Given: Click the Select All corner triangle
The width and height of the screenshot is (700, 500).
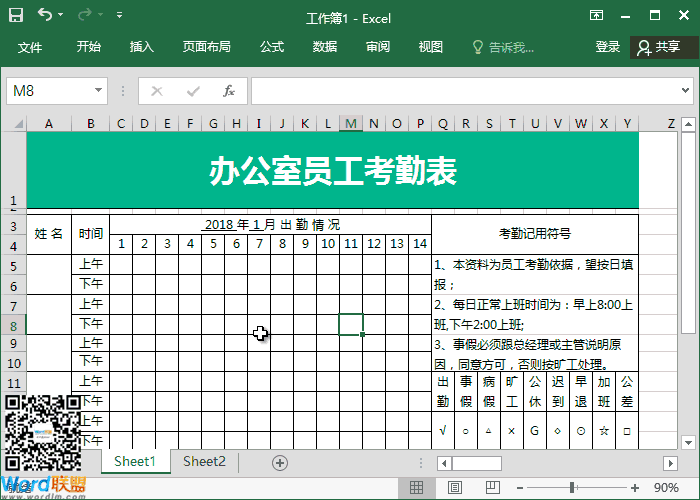Looking at the screenshot, I should point(18,124).
